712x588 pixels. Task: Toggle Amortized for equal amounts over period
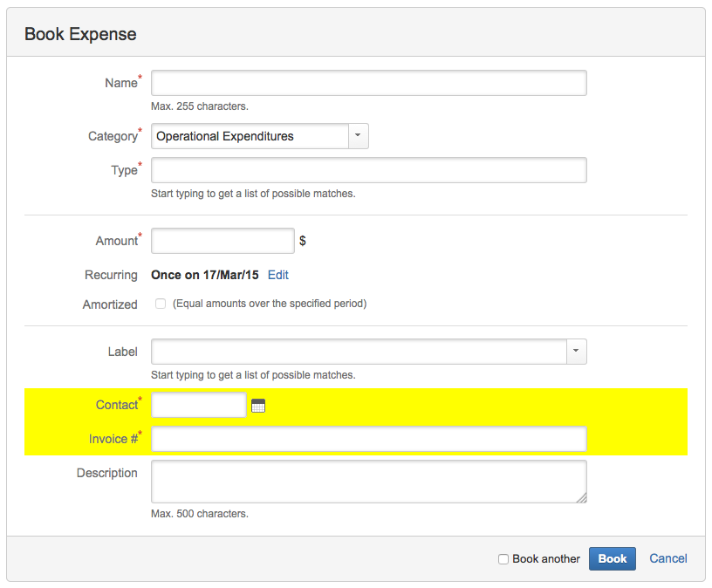pos(160,304)
